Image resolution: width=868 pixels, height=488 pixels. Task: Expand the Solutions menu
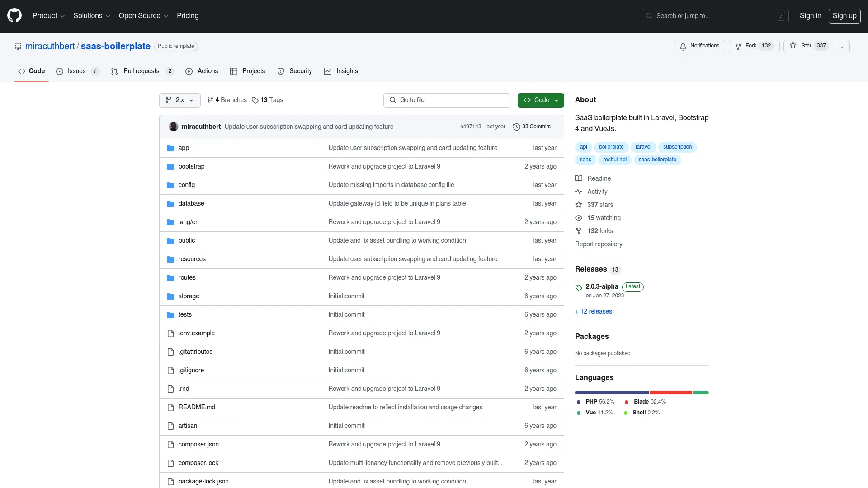[x=92, y=16]
